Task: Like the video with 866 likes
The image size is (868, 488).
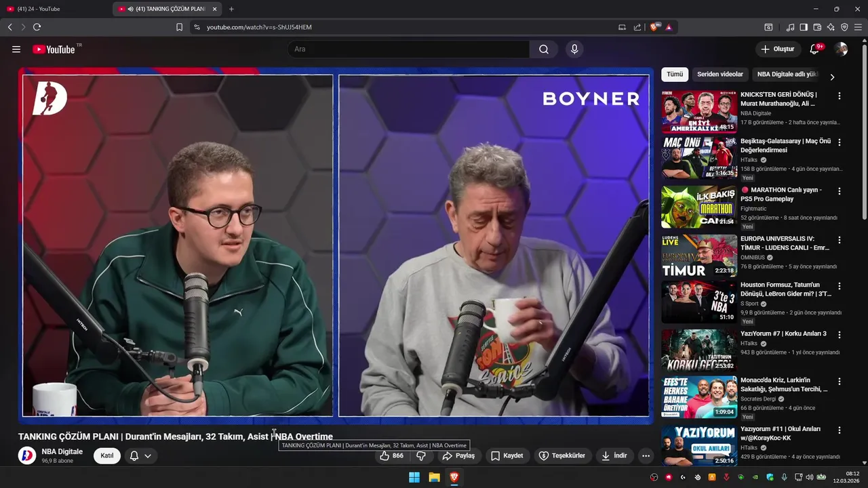Action: pos(392,455)
